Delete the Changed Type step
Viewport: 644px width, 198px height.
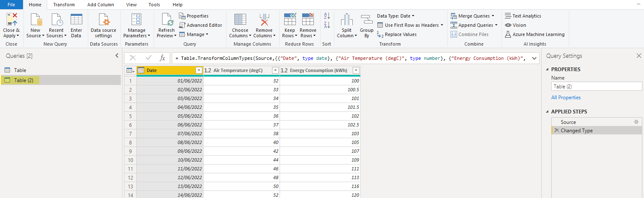(x=556, y=131)
